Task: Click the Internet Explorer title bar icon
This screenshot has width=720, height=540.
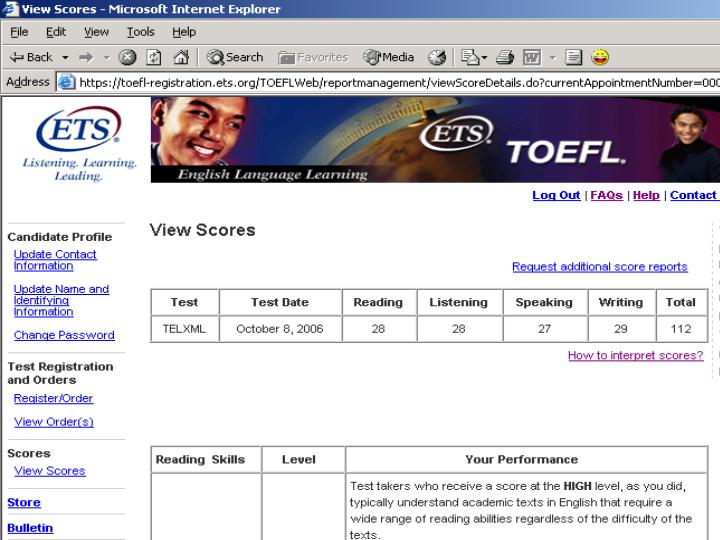Action: pyautogui.click(x=11, y=9)
